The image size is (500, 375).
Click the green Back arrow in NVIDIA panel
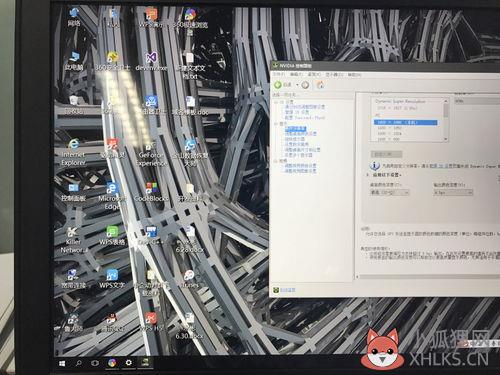tap(278, 85)
